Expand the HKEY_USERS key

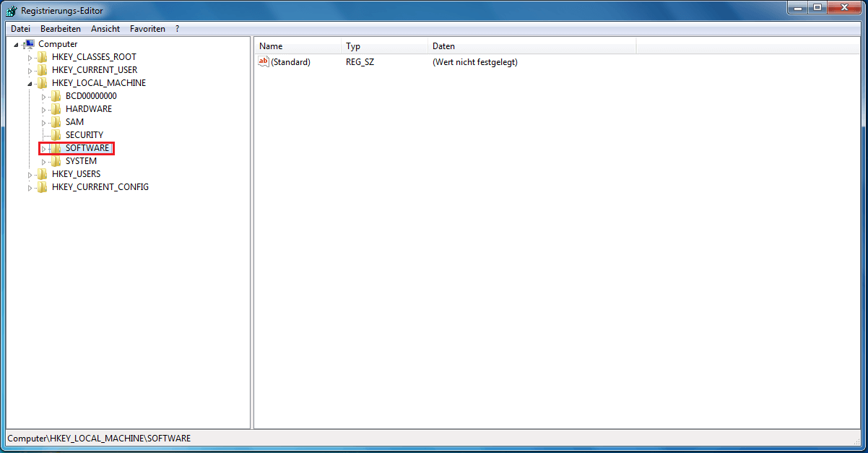point(30,175)
